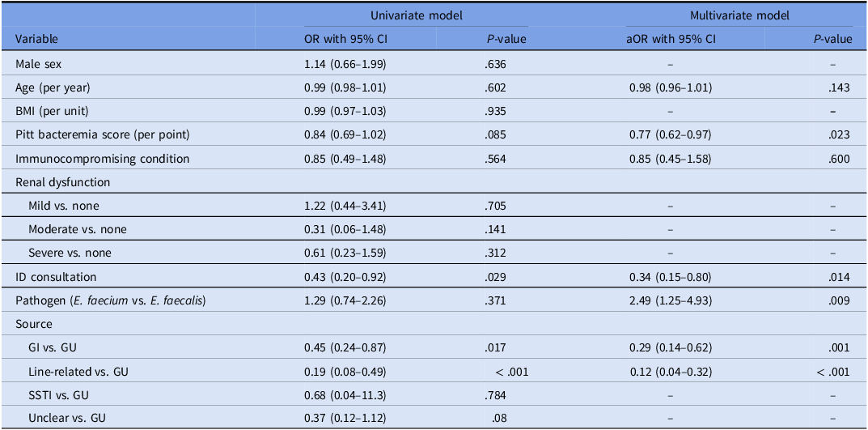The image size is (868, 430).
Task: Select the 'Variable' column header
Action: tap(36, 40)
